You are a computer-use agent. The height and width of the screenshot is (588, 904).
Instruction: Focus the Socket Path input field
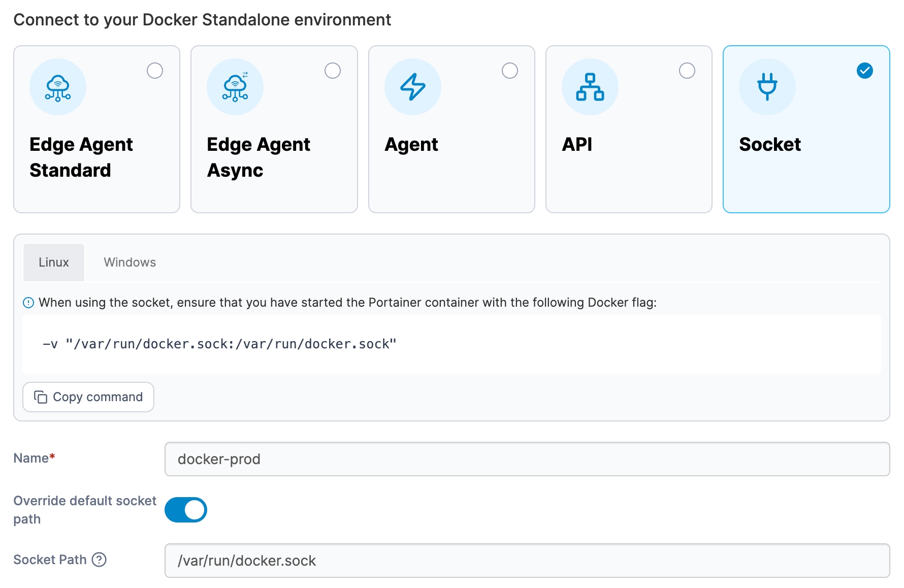click(x=527, y=561)
